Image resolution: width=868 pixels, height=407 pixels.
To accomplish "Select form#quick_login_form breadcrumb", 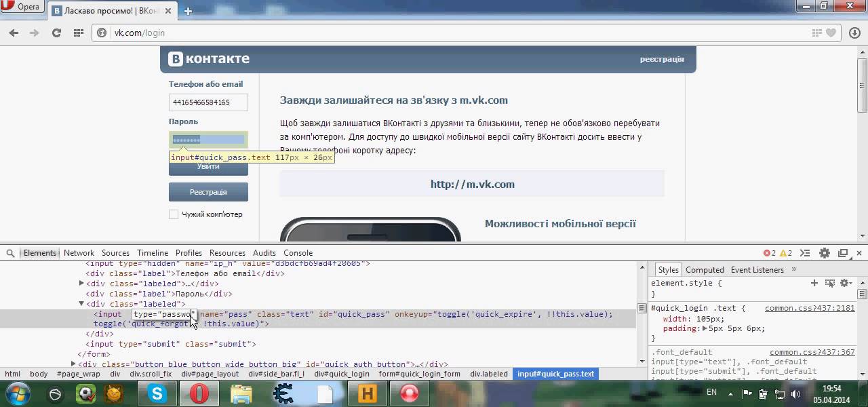I will click(x=419, y=374).
